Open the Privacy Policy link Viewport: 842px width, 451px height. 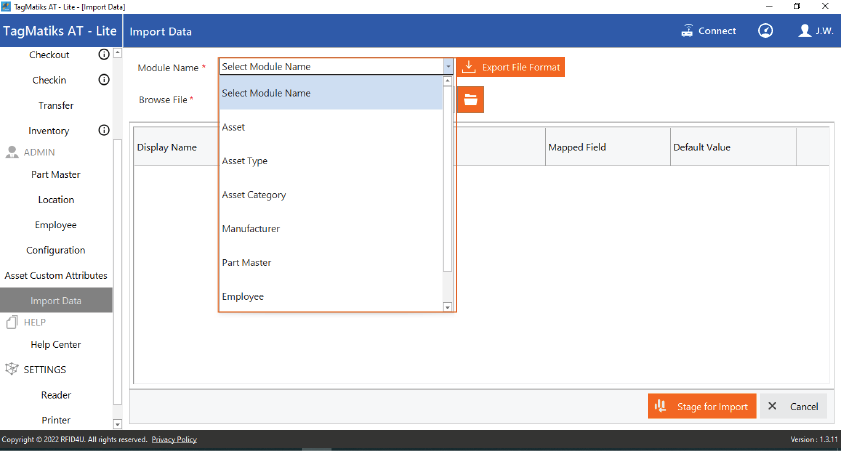(x=174, y=440)
